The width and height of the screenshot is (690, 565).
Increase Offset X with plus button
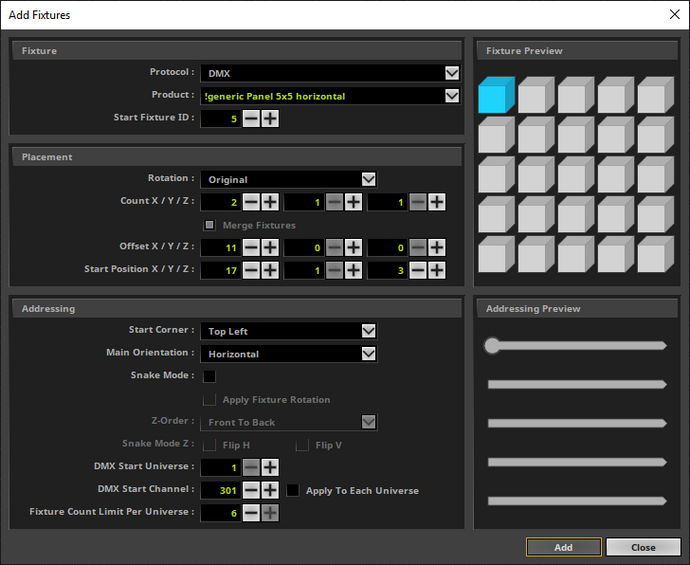[x=270, y=247]
